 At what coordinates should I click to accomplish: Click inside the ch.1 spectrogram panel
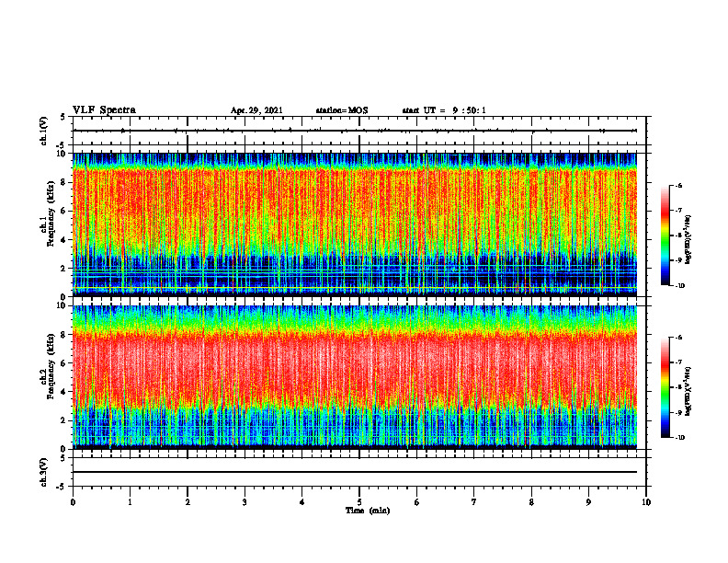[355, 224]
